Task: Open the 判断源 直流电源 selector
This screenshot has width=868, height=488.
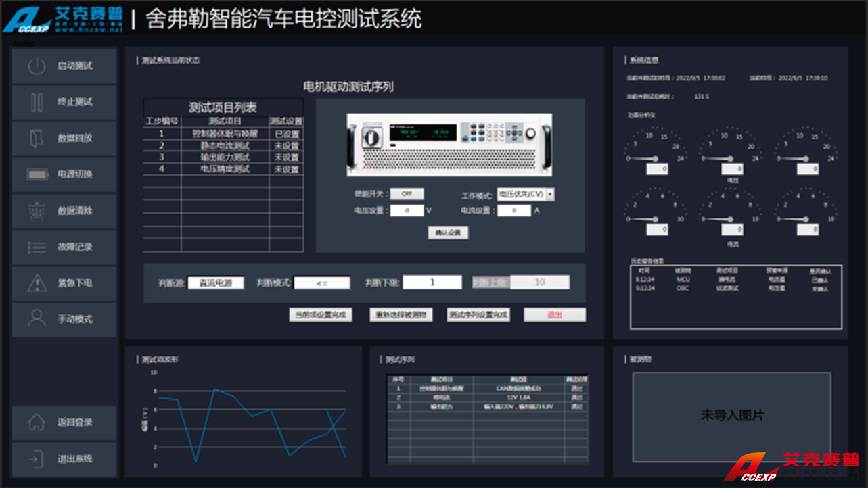Action: coord(215,283)
